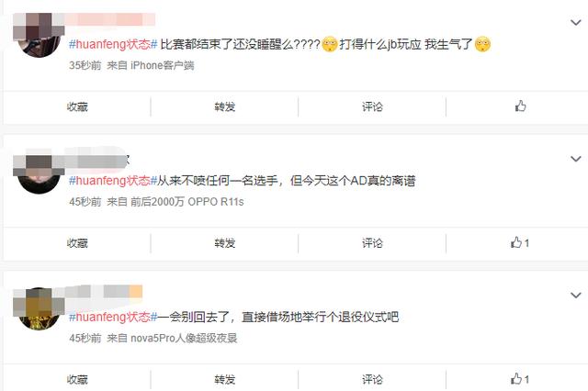Viewport: 588px width, 391px height.
Task: Click 转发 under the first post
Action: pos(224,106)
